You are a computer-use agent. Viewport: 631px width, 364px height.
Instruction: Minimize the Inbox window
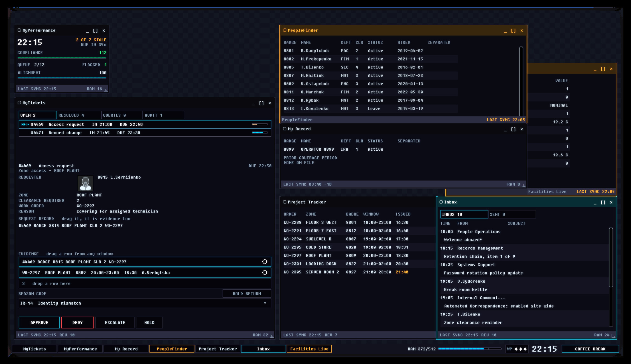click(x=595, y=202)
